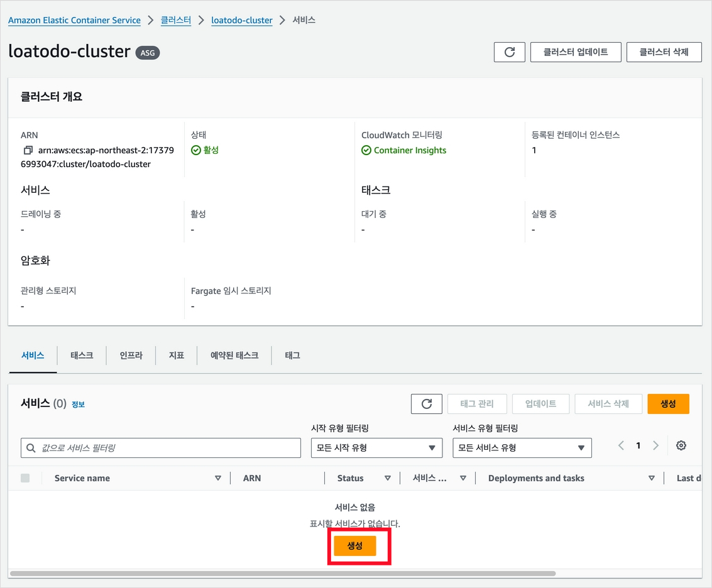Screen dimensions: 712x588
Task: Click the 등록된 컨테이너 인스턴스 label
Action: click(x=576, y=135)
